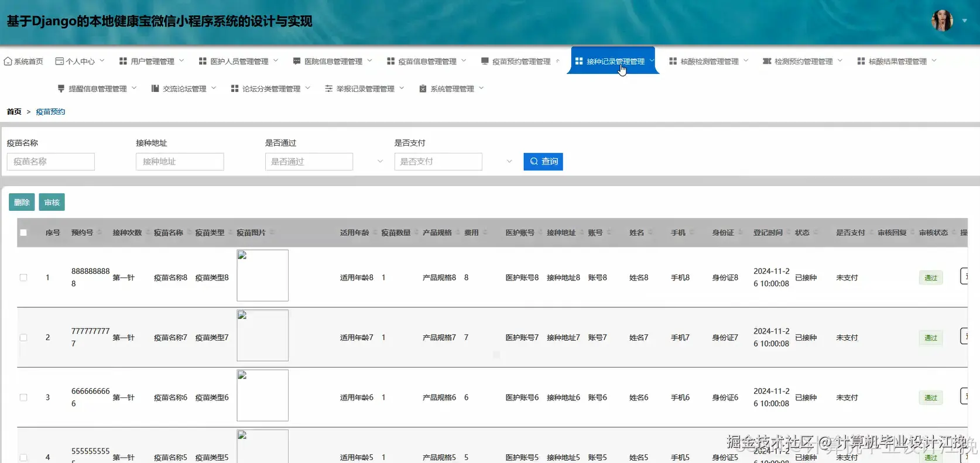The image size is (980, 463).
Task: Click the 疫苗预约 breadcrumb link
Action: [x=50, y=112]
